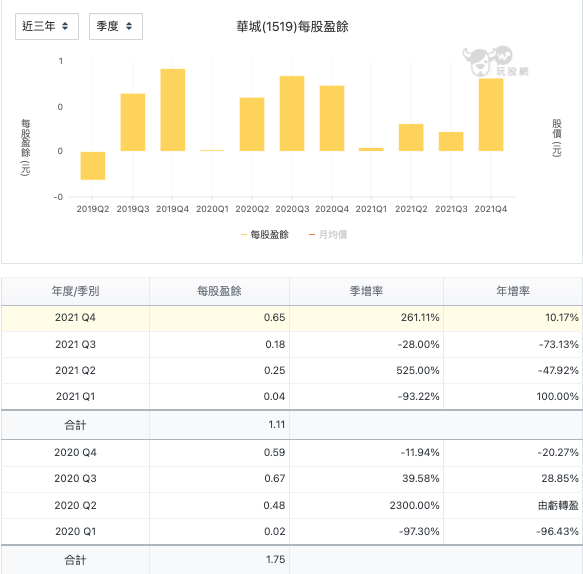Select the highlighted 2021 Q4 table row
The width and height of the screenshot is (583, 574).
[x=292, y=318]
